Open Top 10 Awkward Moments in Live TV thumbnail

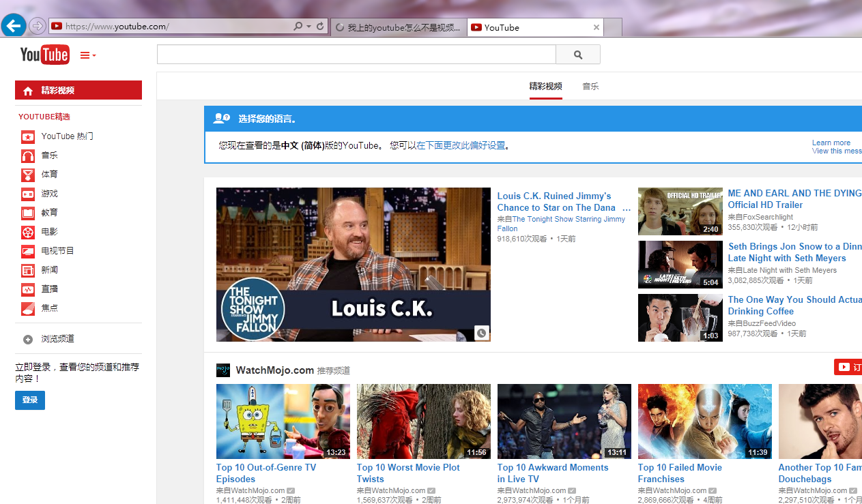(x=564, y=421)
